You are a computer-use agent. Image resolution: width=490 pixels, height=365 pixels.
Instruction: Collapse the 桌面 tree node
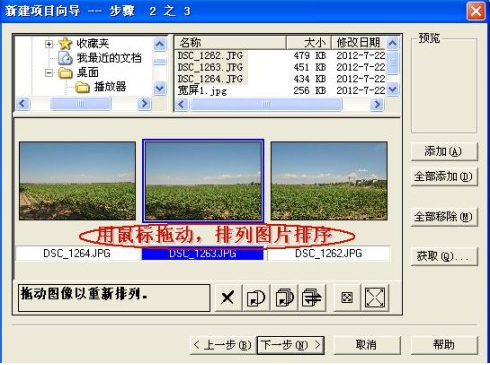coord(49,73)
